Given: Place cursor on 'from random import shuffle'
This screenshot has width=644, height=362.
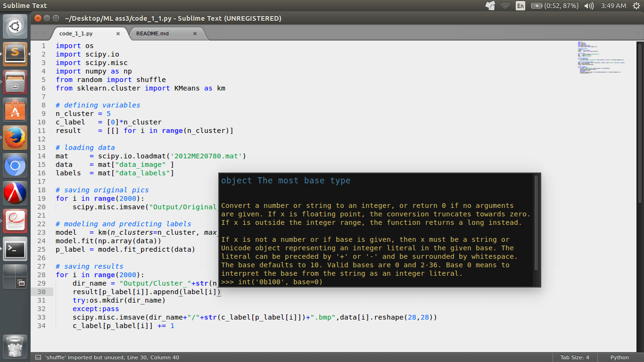Looking at the screenshot, I should pyautogui.click(x=111, y=80).
